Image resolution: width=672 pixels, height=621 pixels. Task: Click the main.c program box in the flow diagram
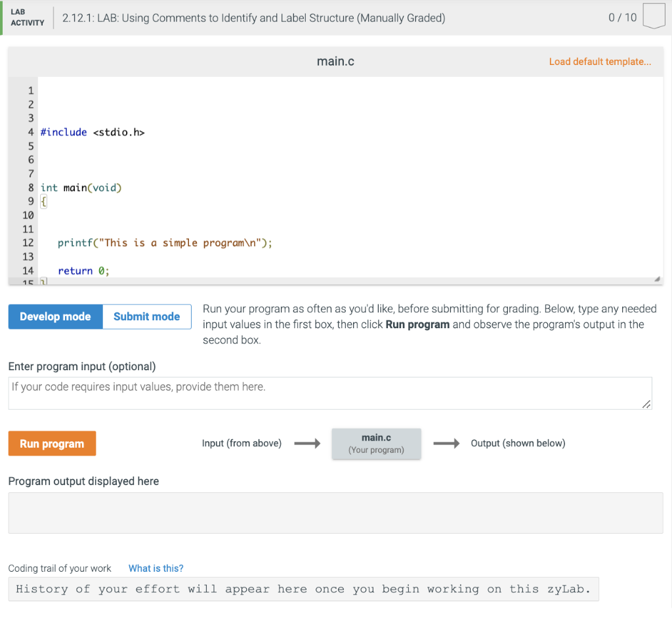click(x=376, y=443)
